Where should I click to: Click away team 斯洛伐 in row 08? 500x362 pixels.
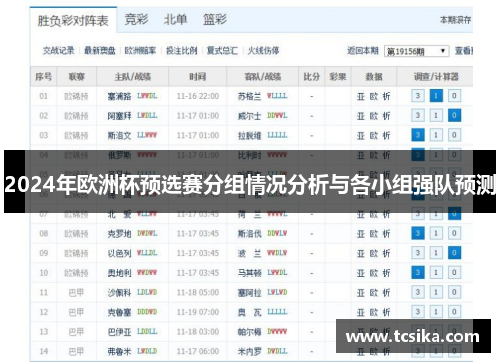[249, 234]
